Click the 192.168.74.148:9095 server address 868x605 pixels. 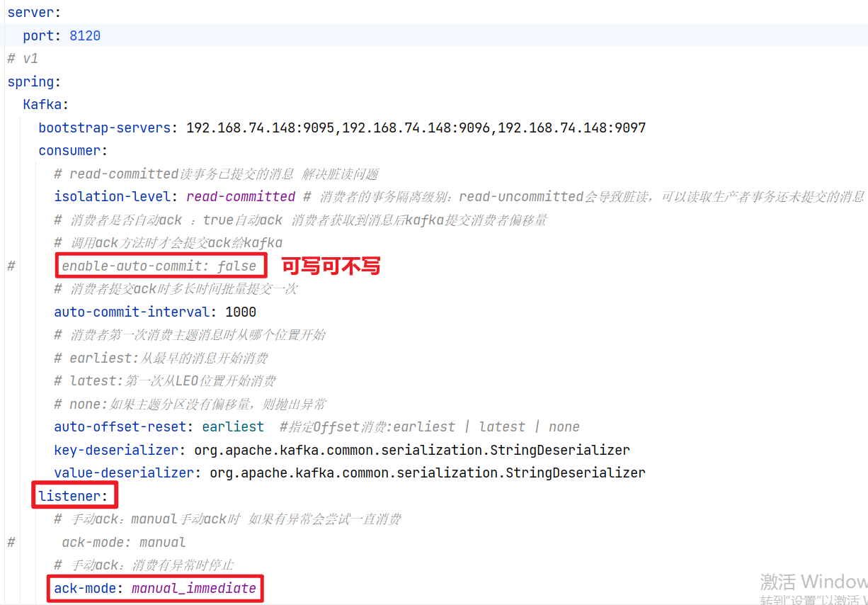tap(260, 128)
